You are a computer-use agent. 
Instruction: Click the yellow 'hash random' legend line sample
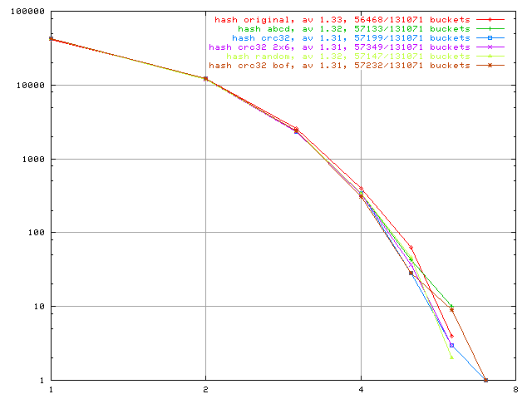(x=490, y=56)
